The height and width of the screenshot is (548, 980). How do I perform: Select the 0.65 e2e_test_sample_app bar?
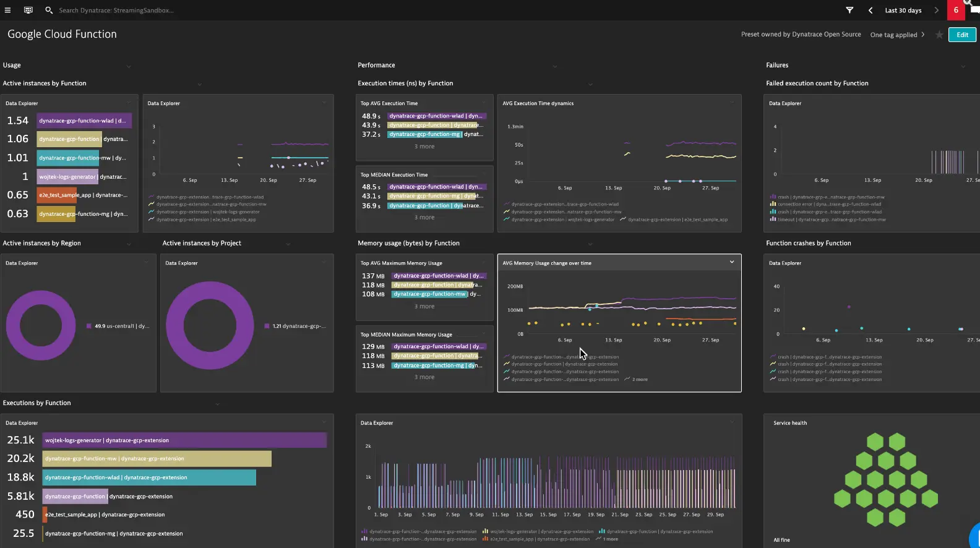click(57, 195)
